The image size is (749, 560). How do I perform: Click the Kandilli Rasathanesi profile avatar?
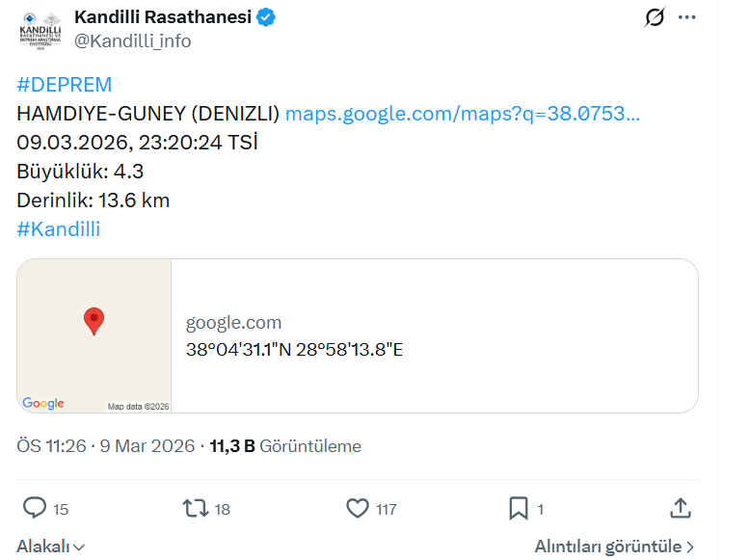click(x=40, y=29)
